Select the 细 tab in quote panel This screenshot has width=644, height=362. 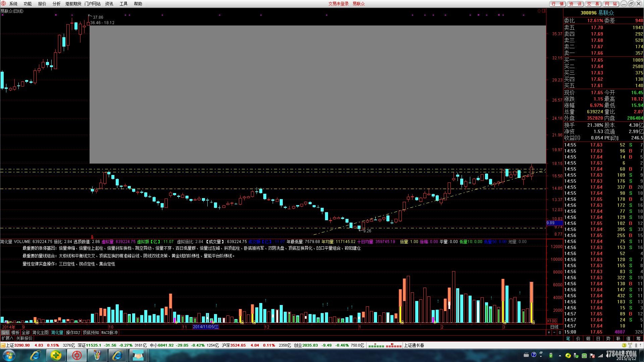pyautogui.click(x=588, y=339)
